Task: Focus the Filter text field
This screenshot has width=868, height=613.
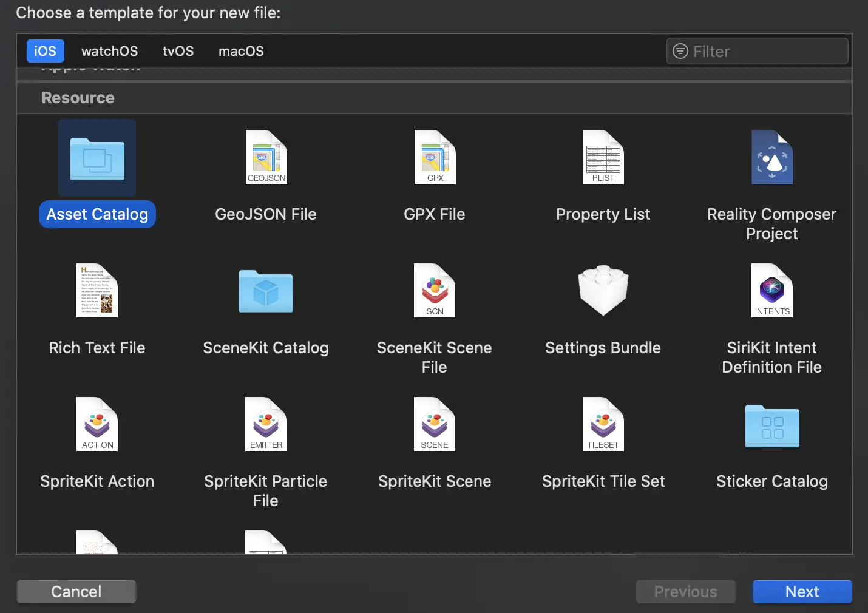Action: [758, 51]
